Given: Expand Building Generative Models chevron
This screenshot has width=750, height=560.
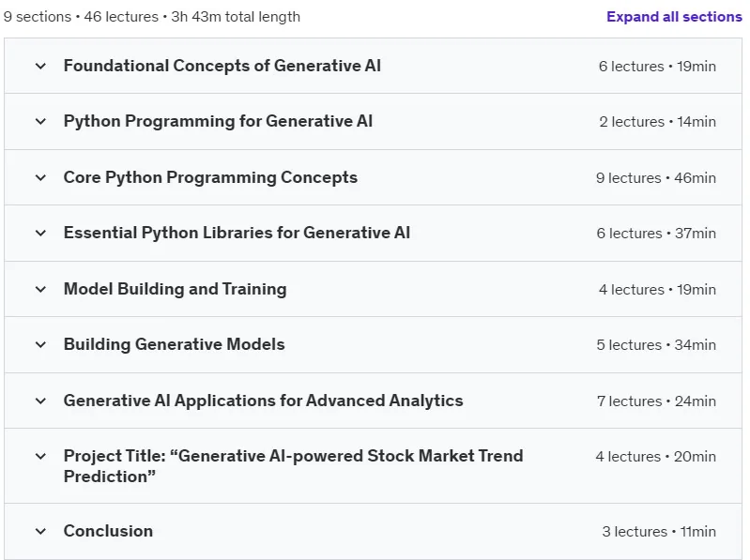Looking at the screenshot, I should pyautogui.click(x=40, y=344).
